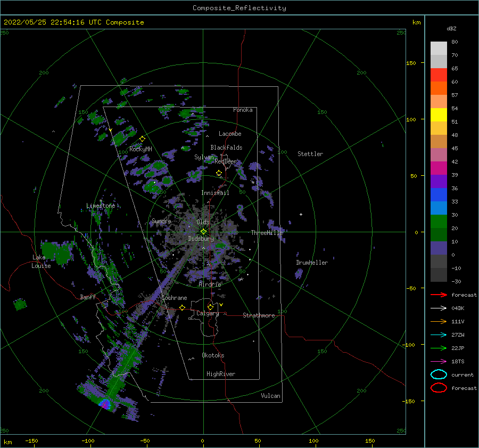This screenshot has width=479, height=448.
Task: Click the yellow diamond marker near RockyMH
Action: 142,139
